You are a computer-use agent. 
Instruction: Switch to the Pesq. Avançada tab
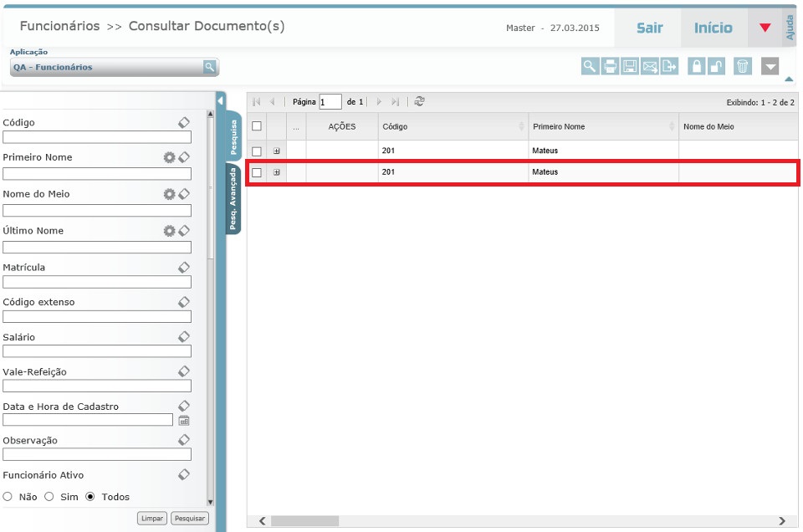tap(233, 199)
